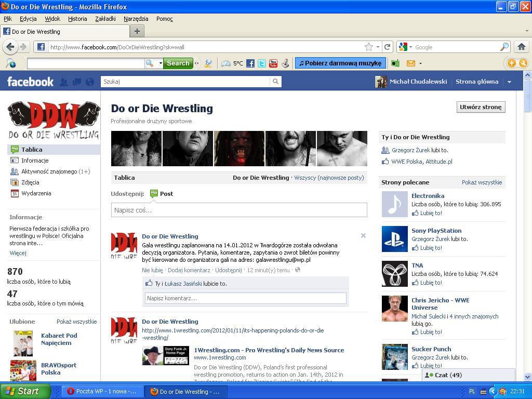Image resolution: width=532 pixels, height=399 pixels.
Task: Open the privacy globe icon on the post
Action: pyautogui.click(x=298, y=270)
